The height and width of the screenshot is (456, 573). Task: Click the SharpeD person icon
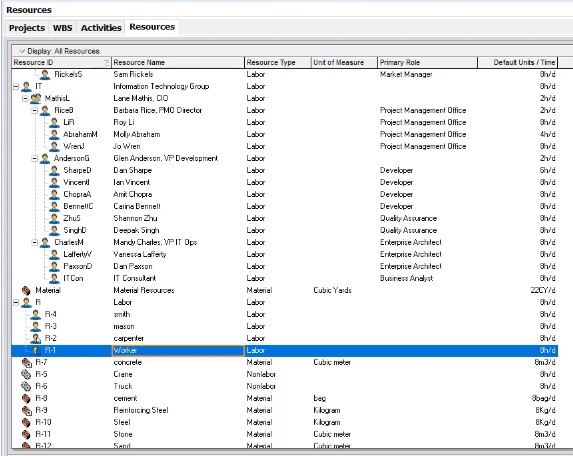54,171
